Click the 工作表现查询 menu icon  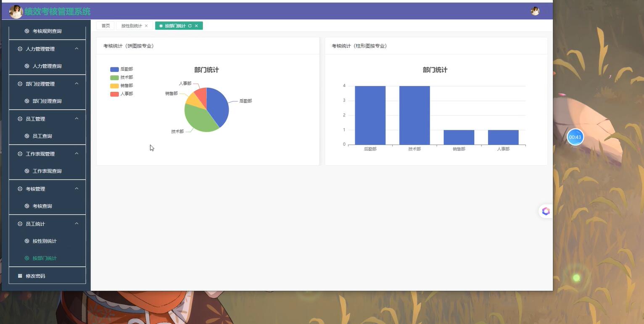(26, 171)
